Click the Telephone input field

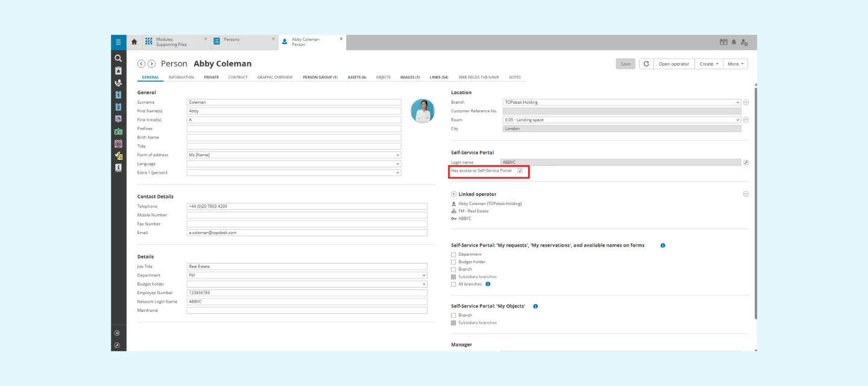click(307, 206)
